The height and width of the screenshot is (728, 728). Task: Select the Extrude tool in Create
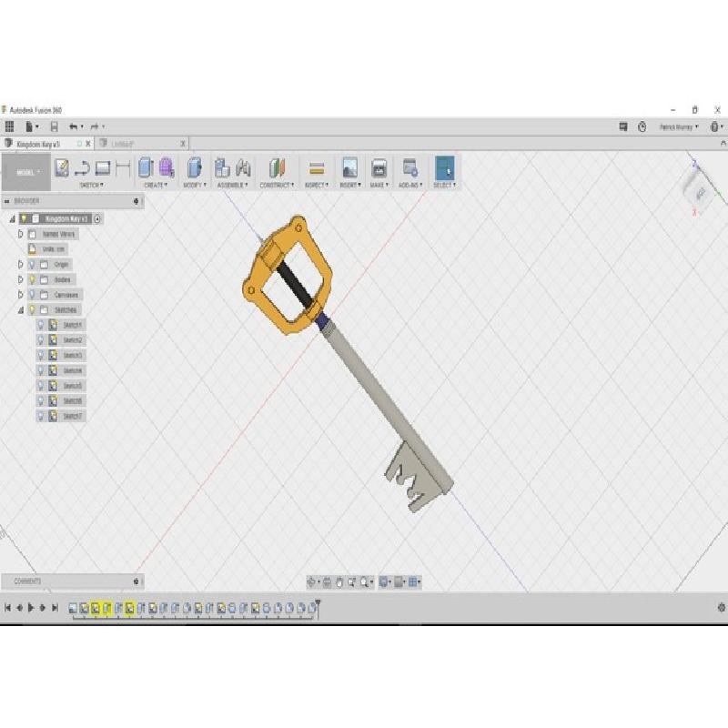coord(146,167)
